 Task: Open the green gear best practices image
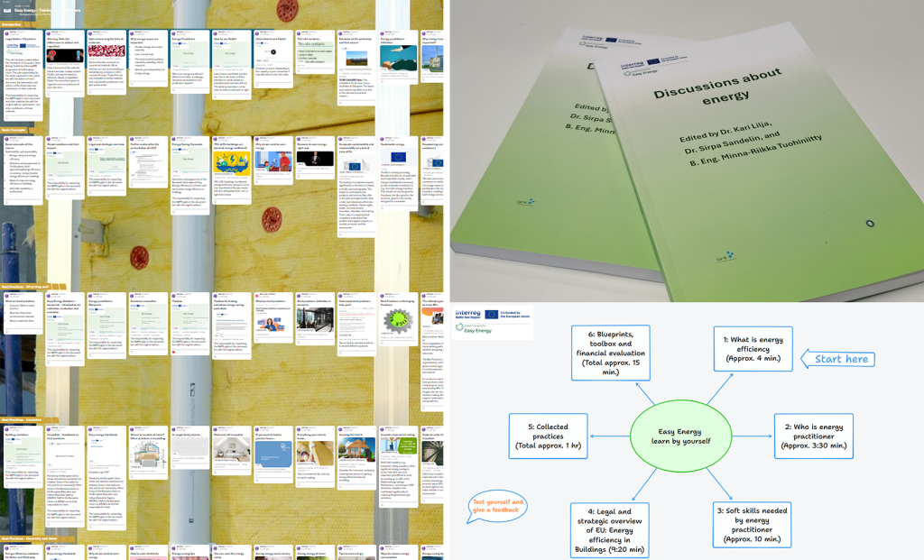coord(398,321)
